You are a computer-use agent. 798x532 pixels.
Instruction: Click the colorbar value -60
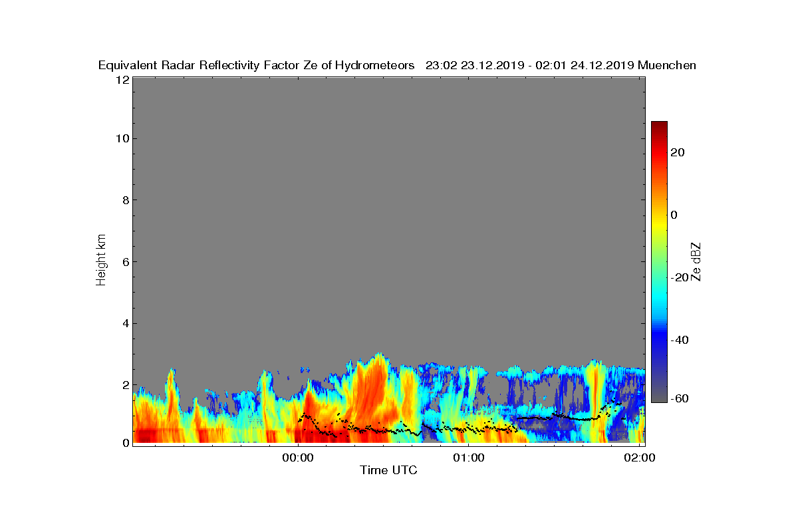678,398
